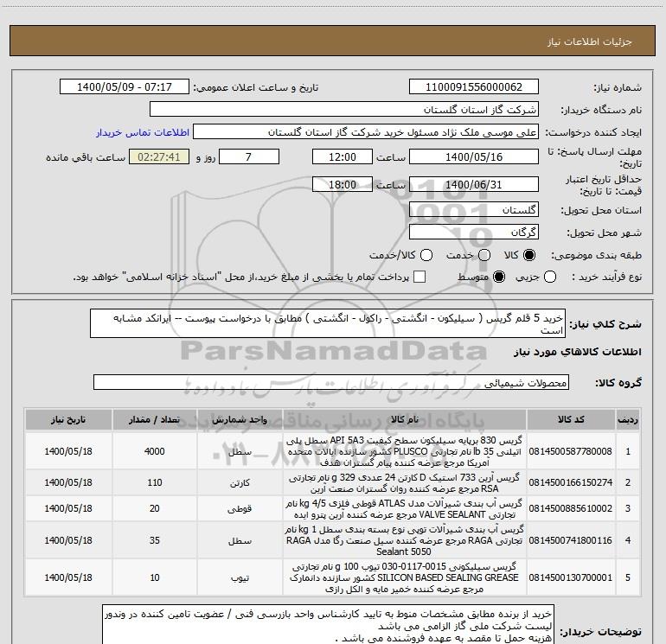Click the delivery city field گرگان
This screenshot has height=644, width=666.
(474, 232)
